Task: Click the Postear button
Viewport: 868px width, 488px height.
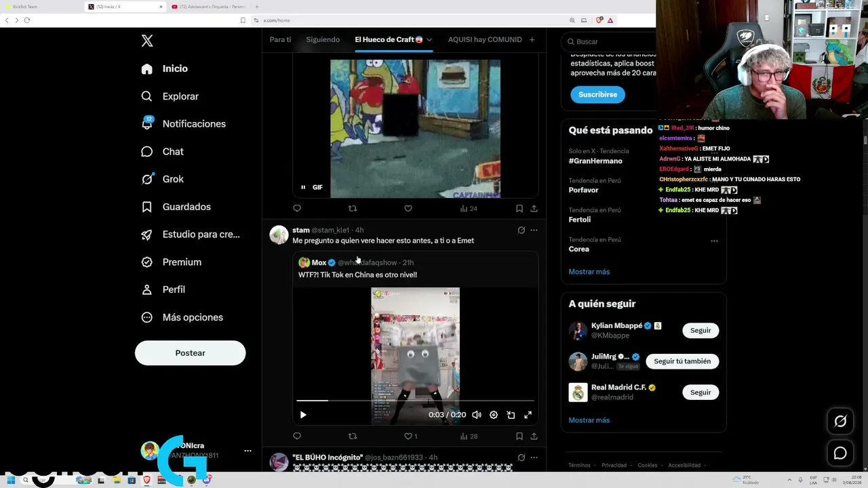Action: tap(190, 353)
